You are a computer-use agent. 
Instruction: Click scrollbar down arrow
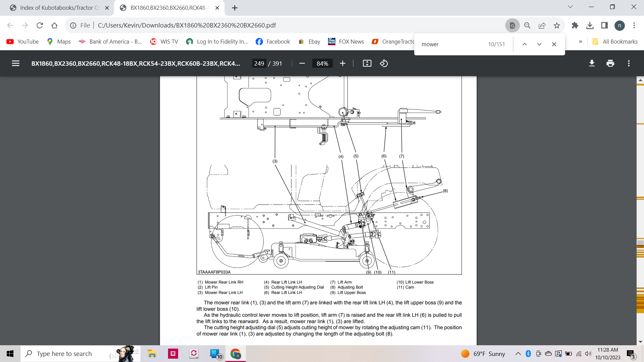pos(640,342)
